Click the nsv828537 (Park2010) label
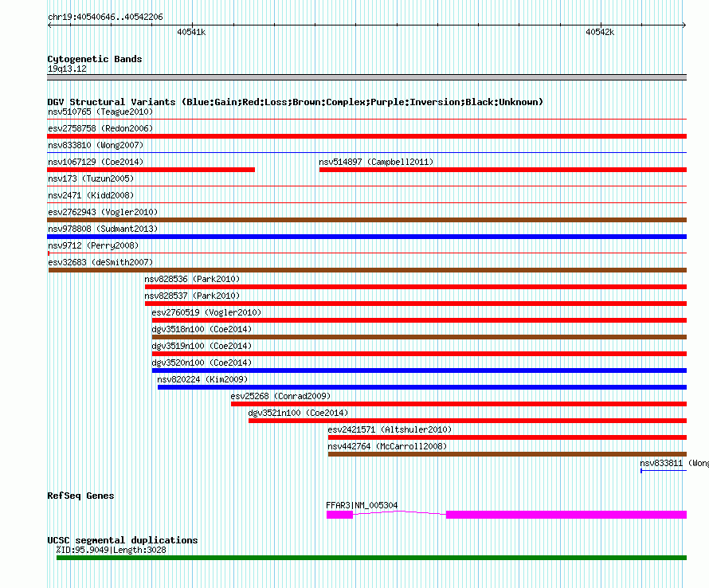The image size is (709, 588). [192, 296]
